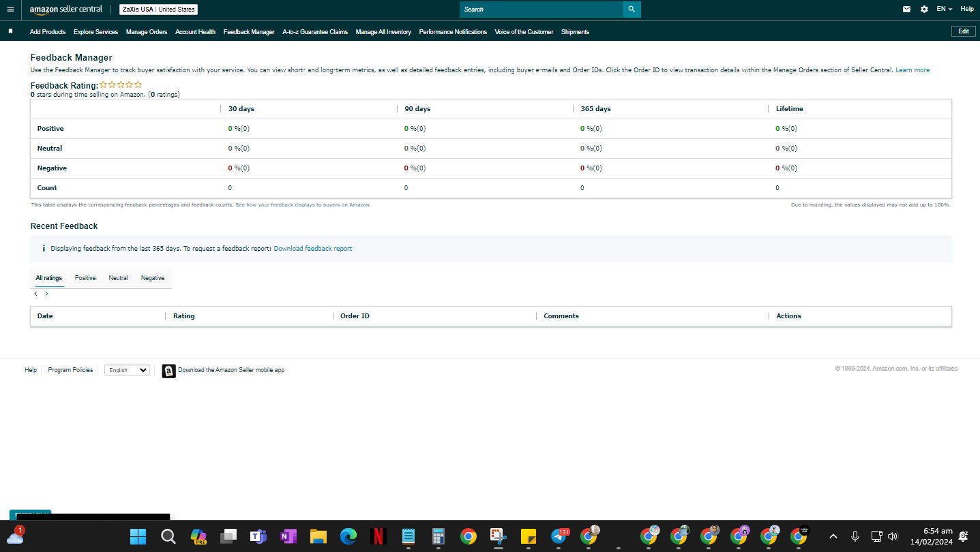Click the info icon in feedback notice
Screen dimensions: 980x552
tap(44, 249)
